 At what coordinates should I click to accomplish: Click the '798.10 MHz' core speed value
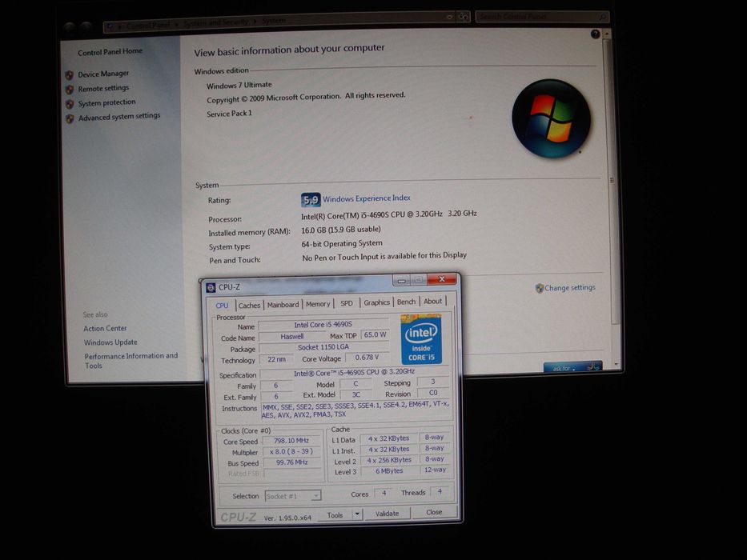(x=291, y=441)
